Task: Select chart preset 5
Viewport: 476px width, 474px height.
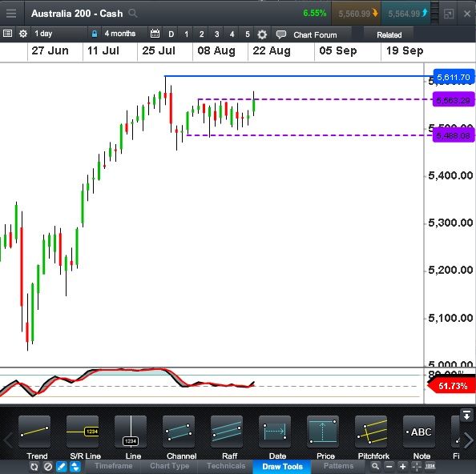Action: (248, 34)
